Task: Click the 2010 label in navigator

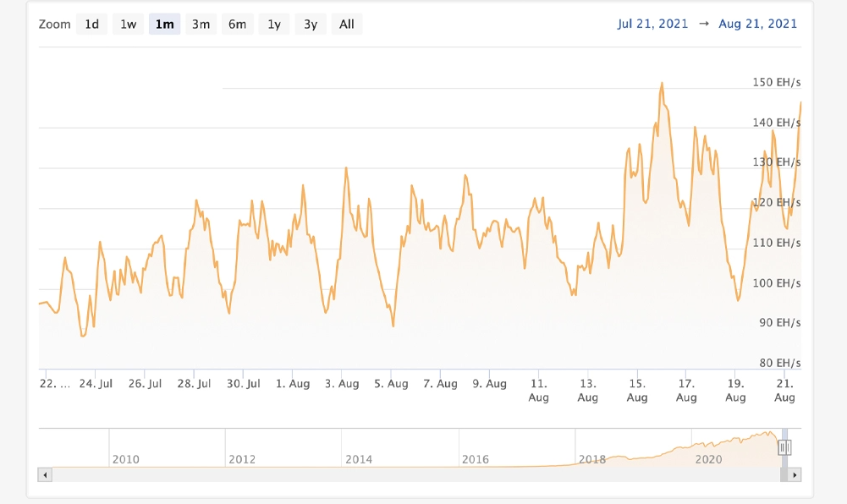Action: tap(125, 459)
